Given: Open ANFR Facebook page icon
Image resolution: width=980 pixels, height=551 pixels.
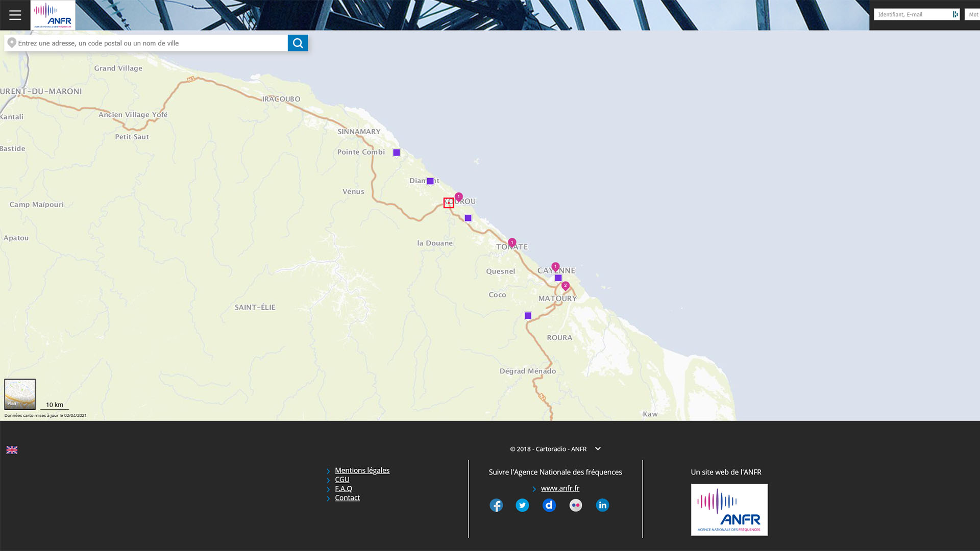Looking at the screenshot, I should pyautogui.click(x=496, y=505).
